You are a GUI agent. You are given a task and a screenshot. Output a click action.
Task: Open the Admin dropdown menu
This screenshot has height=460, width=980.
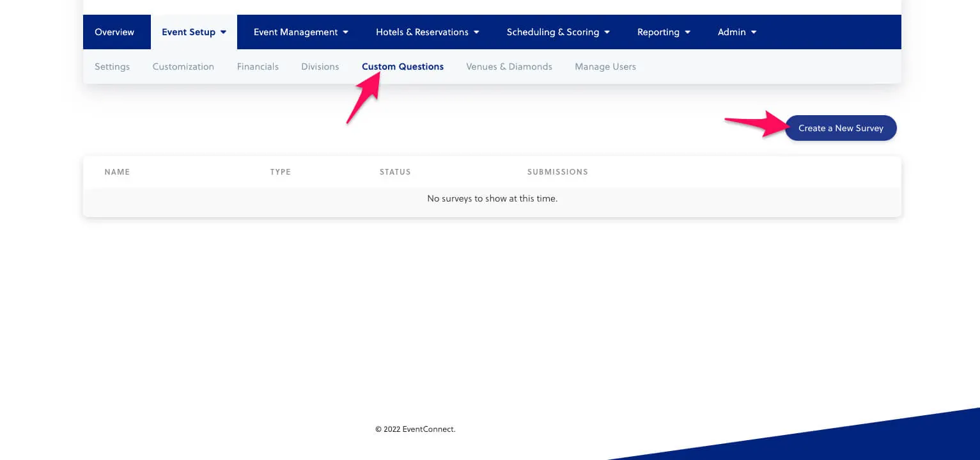click(737, 32)
